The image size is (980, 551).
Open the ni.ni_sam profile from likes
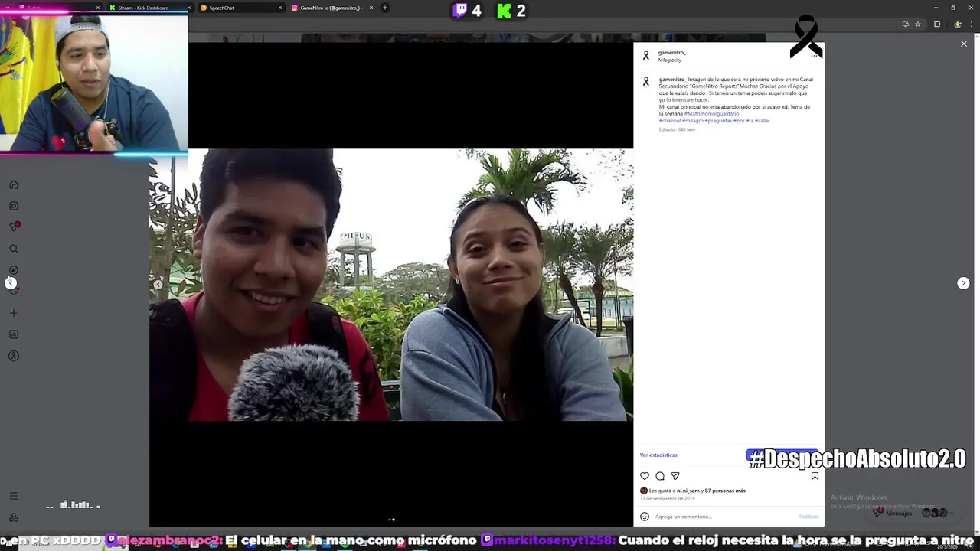[x=688, y=491]
